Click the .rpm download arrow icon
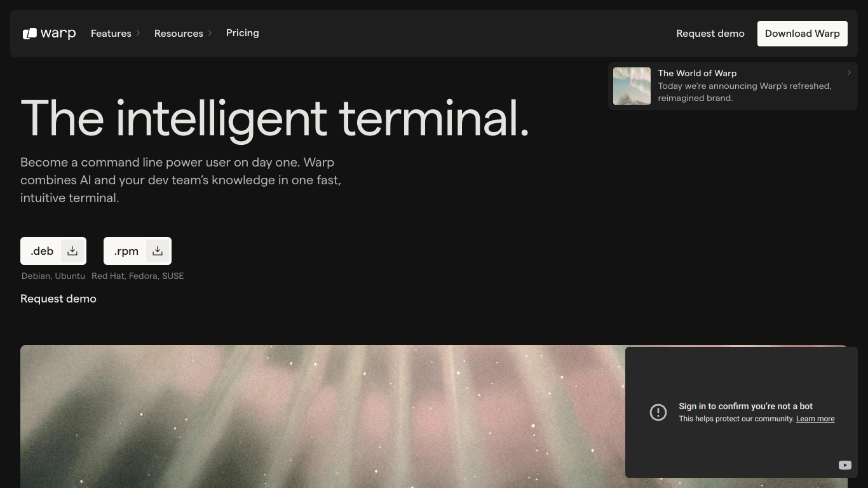This screenshot has width=868, height=488. coord(158,251)
